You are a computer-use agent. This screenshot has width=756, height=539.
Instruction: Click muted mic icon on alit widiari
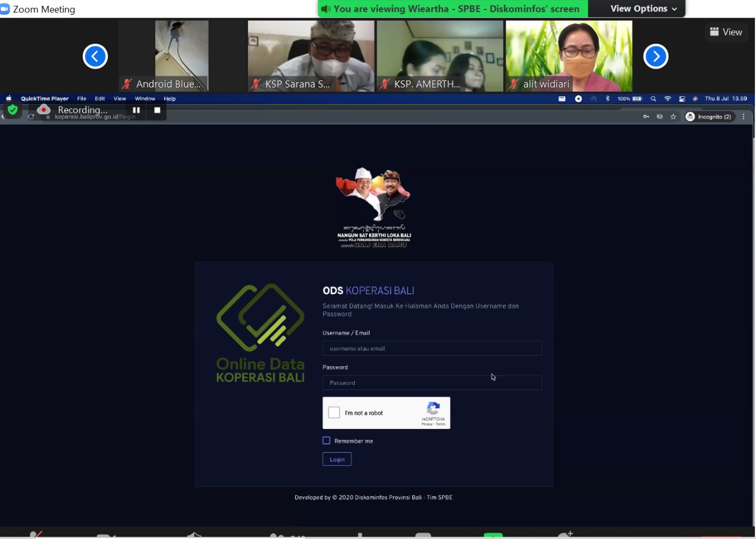coord(514,84)
